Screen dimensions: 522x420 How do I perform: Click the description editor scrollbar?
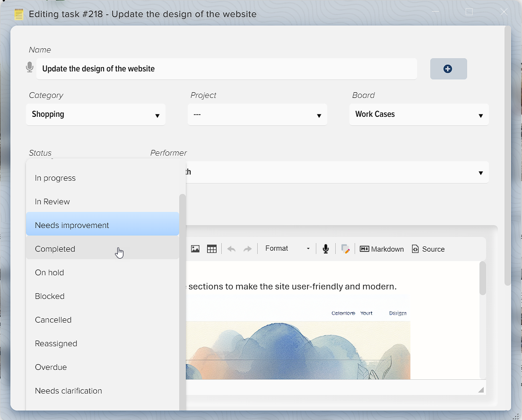click(x=482, y=279)
